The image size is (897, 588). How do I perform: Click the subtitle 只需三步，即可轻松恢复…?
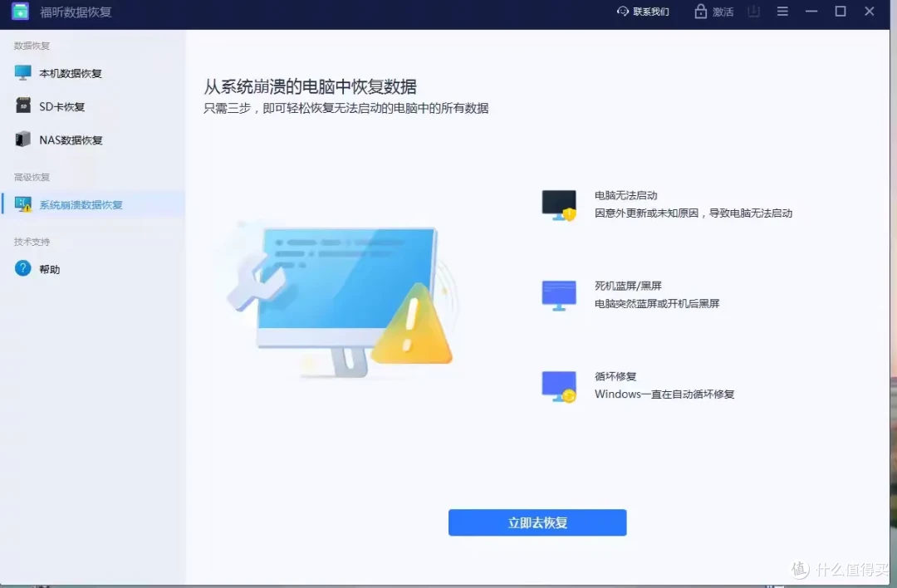click(346, 108)
